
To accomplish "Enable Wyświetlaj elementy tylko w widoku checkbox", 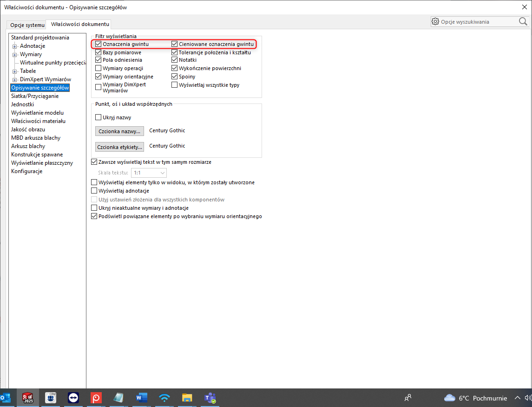I will (x=94, y=182).
